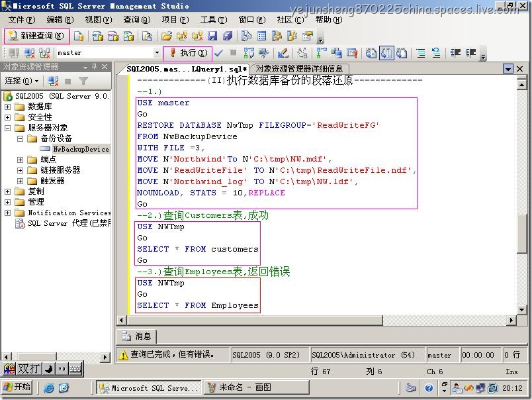The height and width of the screenshot is (400, 532).
Task: Click the Specify Template Parameter Values icon
Action: 302,53
